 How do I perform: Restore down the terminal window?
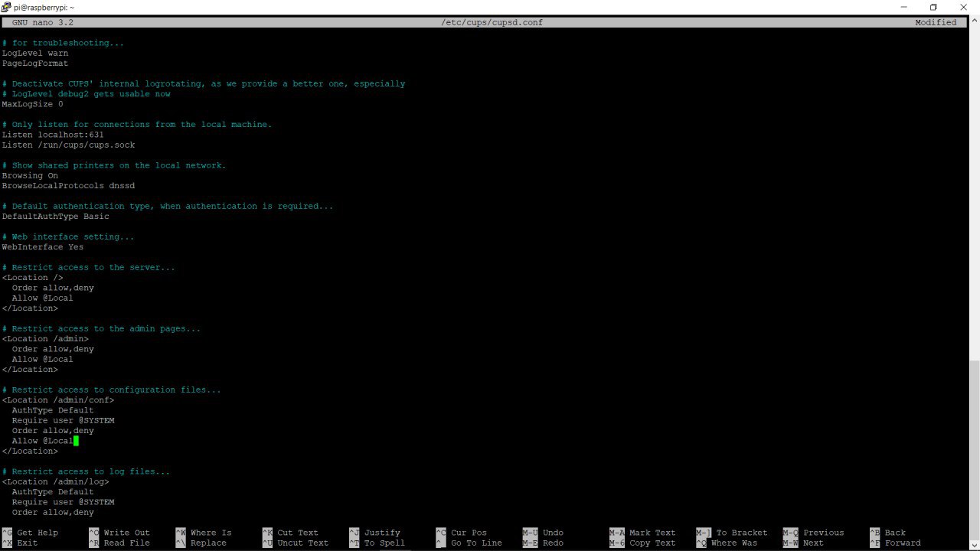pyautogui.click(x=933, y=7)
